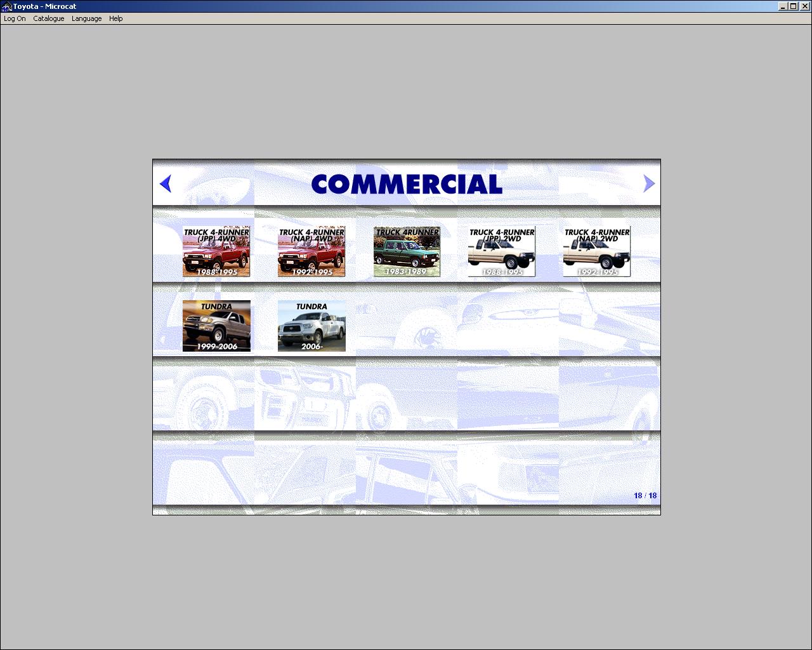
Task: Click the Toyota Microcat title bar icon
Action: [x=7, y=6]
